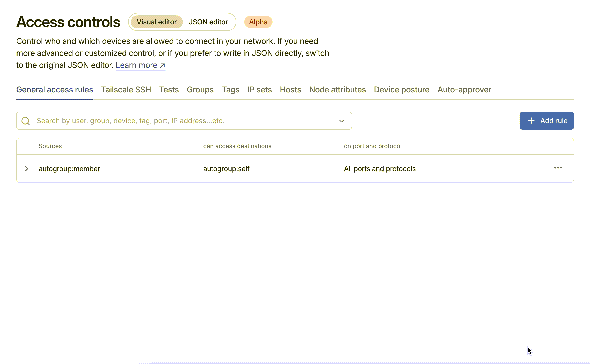Open the Node attributes tab
This screenshot has width=590, height=364.
[x=337, y=90]
